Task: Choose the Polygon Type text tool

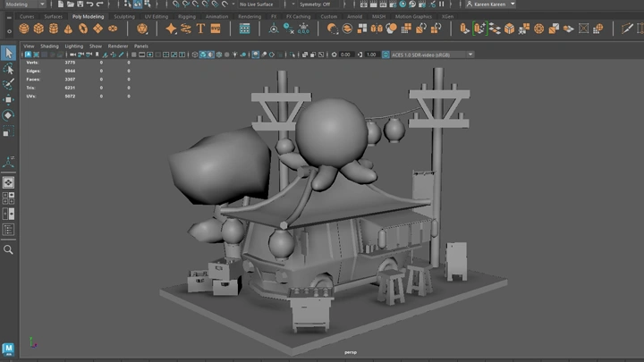Action: (x=201, y=29)
